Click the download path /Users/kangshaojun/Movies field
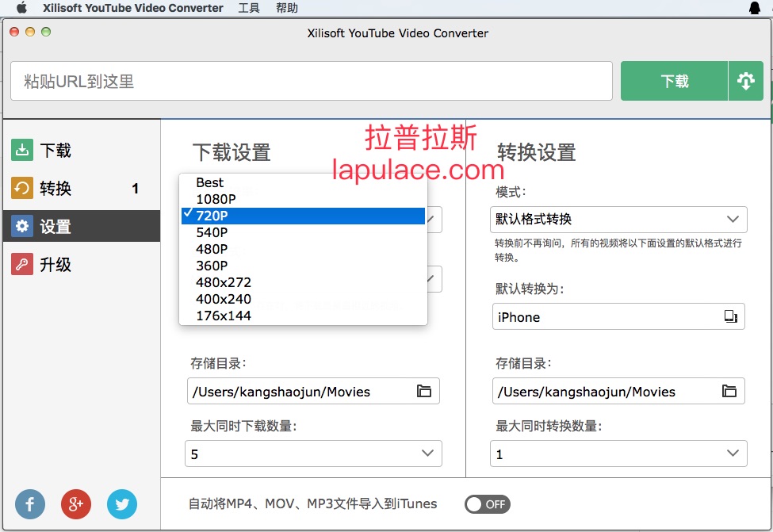This screenshot has height=532, width=773. (313, 391)
